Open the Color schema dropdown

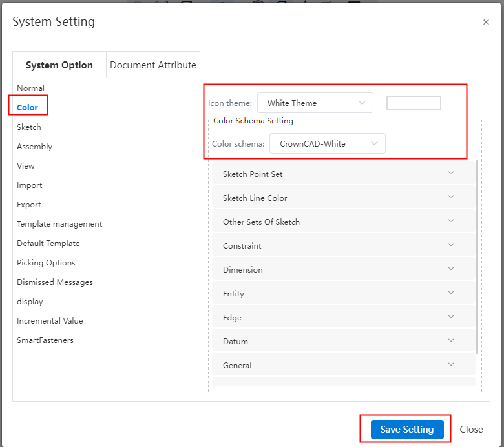pyautogui.click(x=327, y=143)
